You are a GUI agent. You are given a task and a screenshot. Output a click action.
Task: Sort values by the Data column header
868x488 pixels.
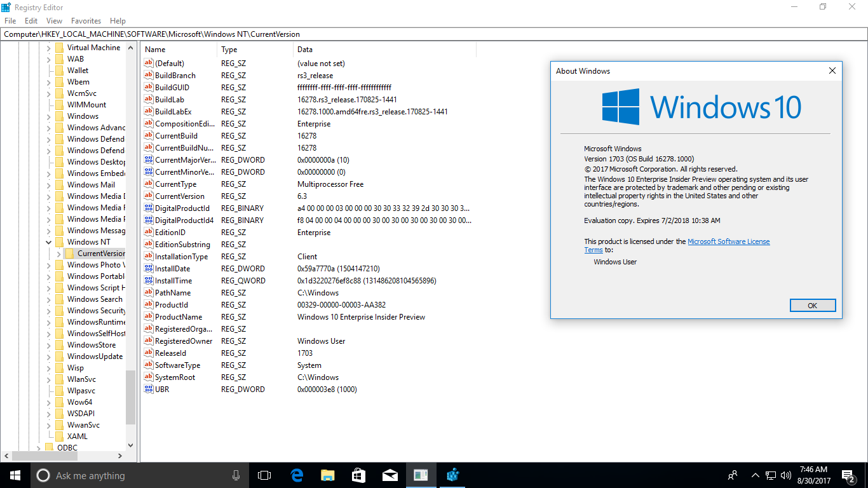[x=385, y=50]
